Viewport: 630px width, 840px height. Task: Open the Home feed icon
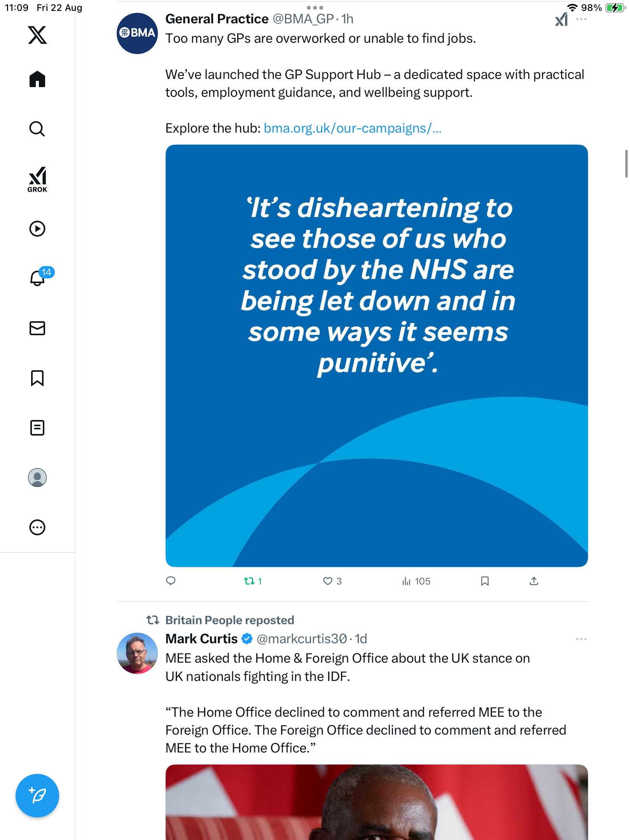coord(37,79)
